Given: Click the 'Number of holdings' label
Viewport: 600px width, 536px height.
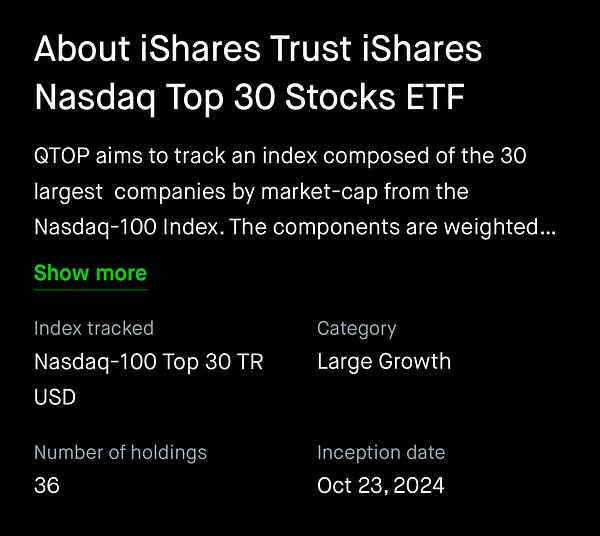Looking at the screenshot, I should point(120,452).
